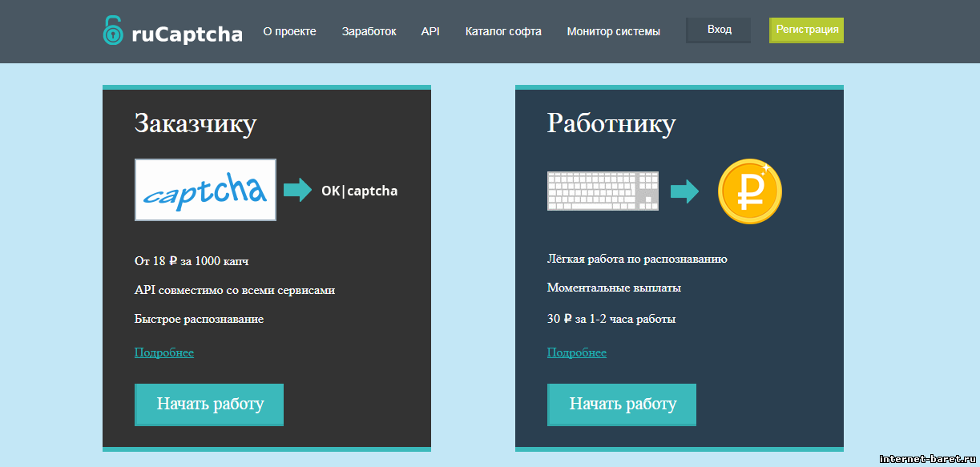Click the keyboard illustration in Работнику card
Image resolution: width=980 pixels, height=467 pixels.
pos(603,191)
